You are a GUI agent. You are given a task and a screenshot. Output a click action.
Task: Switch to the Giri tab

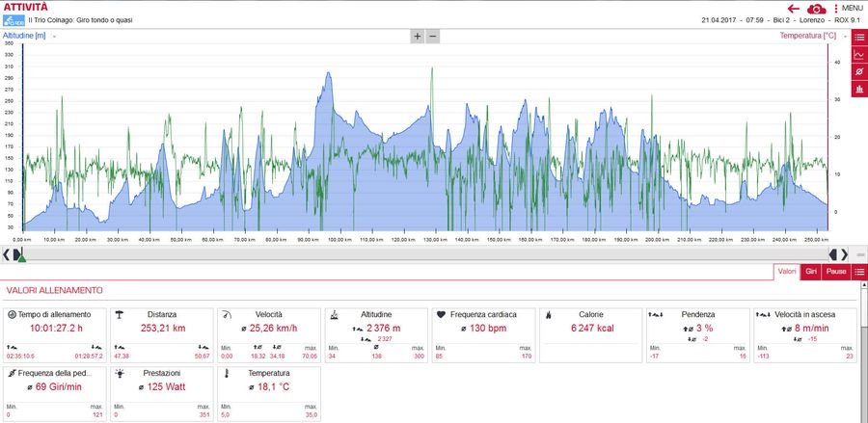coord(811,272)
